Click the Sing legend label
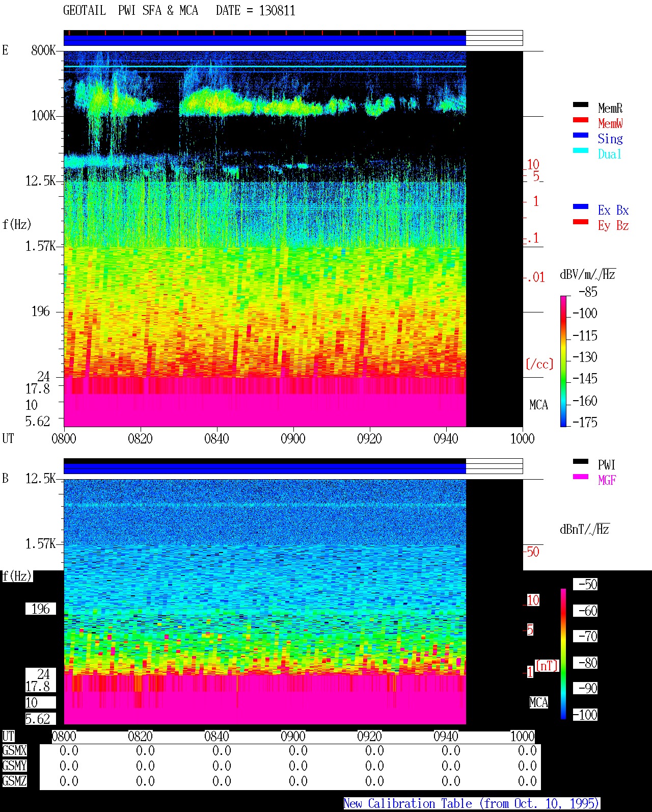The width and height of the screenshot is (652, 812). click(x=610, y=139)
